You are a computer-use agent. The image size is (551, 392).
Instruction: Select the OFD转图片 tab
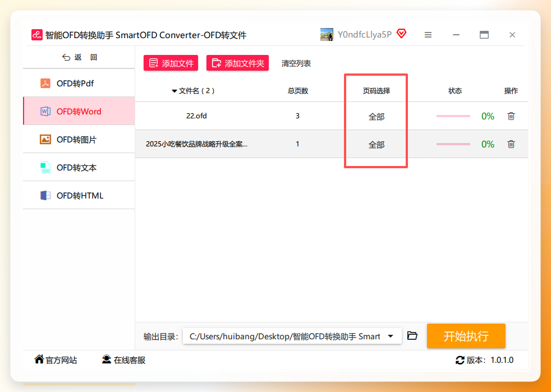coord(79,140)
